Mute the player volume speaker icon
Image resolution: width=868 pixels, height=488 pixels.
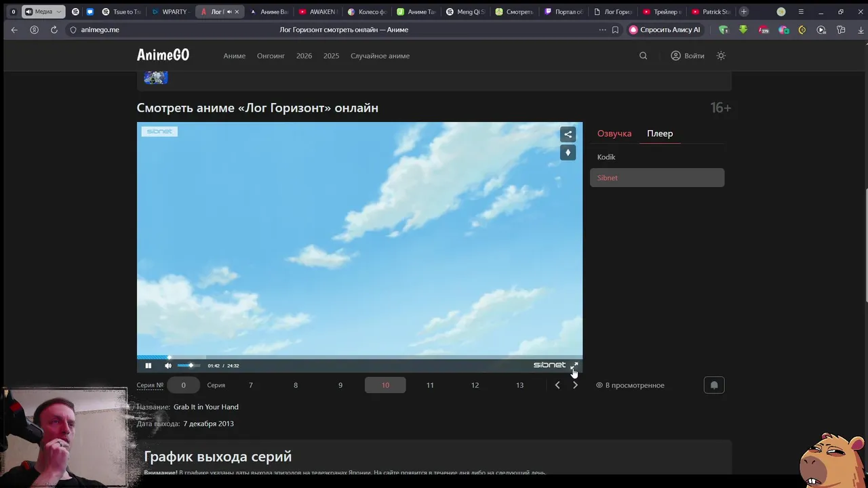(x=168, y=365)
